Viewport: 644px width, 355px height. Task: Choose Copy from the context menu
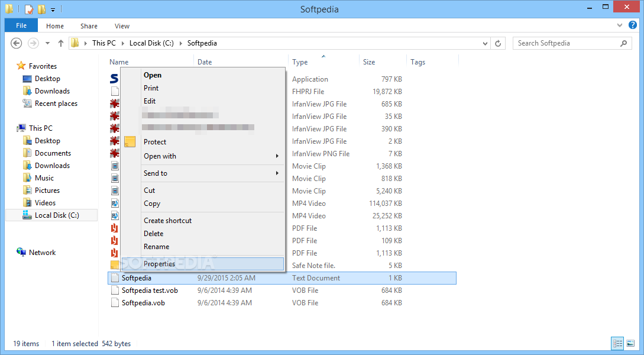pyautogui.click(x=151, y=204)
